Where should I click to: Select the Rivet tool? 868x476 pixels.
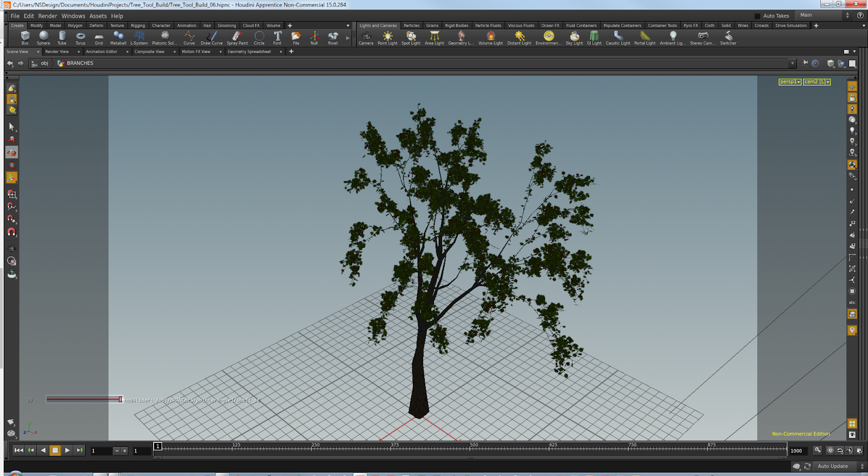(333, 38)
